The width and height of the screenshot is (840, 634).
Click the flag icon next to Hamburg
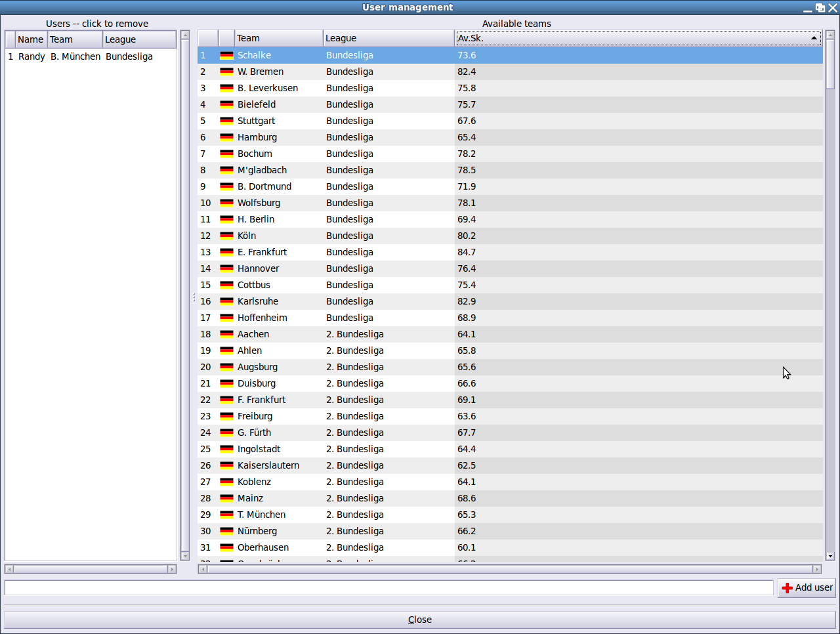click(226, 138)
